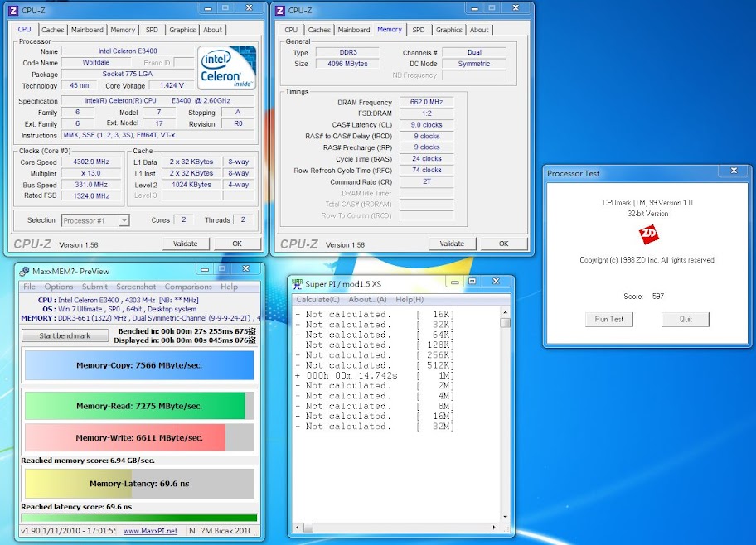Viewport: 756px width, 545px height.
Task: Open the Mainboard tab in the processor CPU-Z window
Action: pos(87,30)
